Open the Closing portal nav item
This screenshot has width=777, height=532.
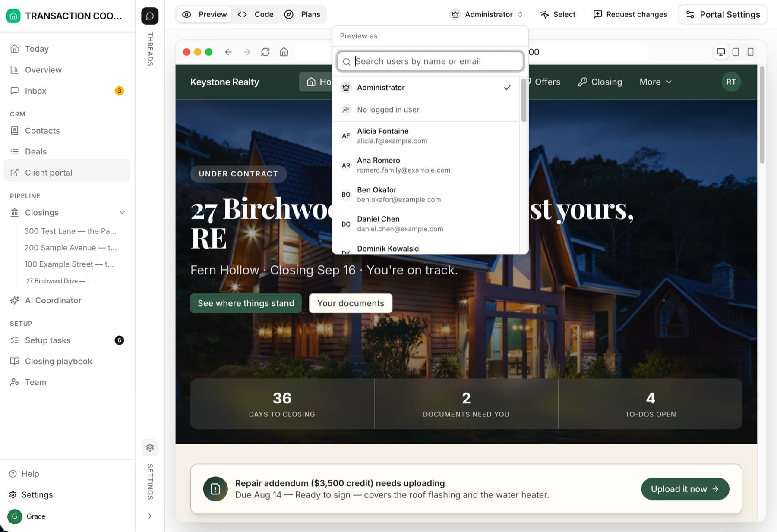[600, 82]
